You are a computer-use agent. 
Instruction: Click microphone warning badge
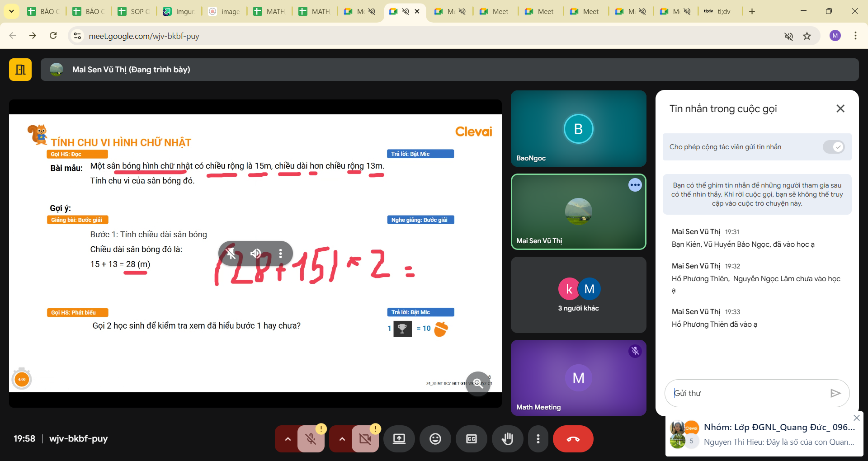click(321, 428)
